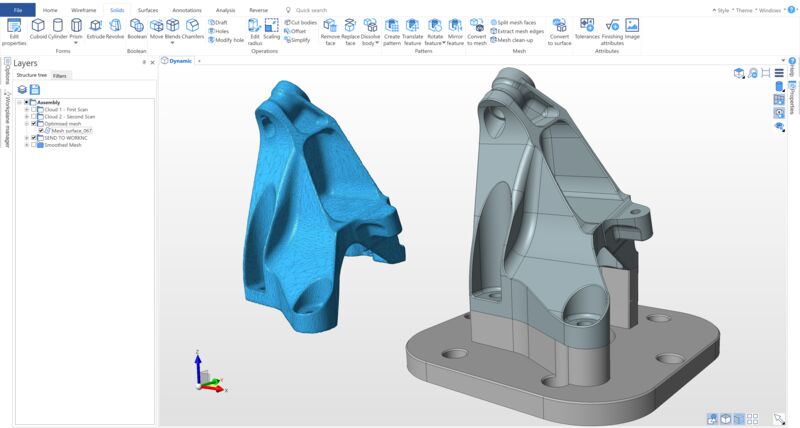
Task: Enable the Cloud 1 - First Scan checkbox
Action: [x=34, y=109]
